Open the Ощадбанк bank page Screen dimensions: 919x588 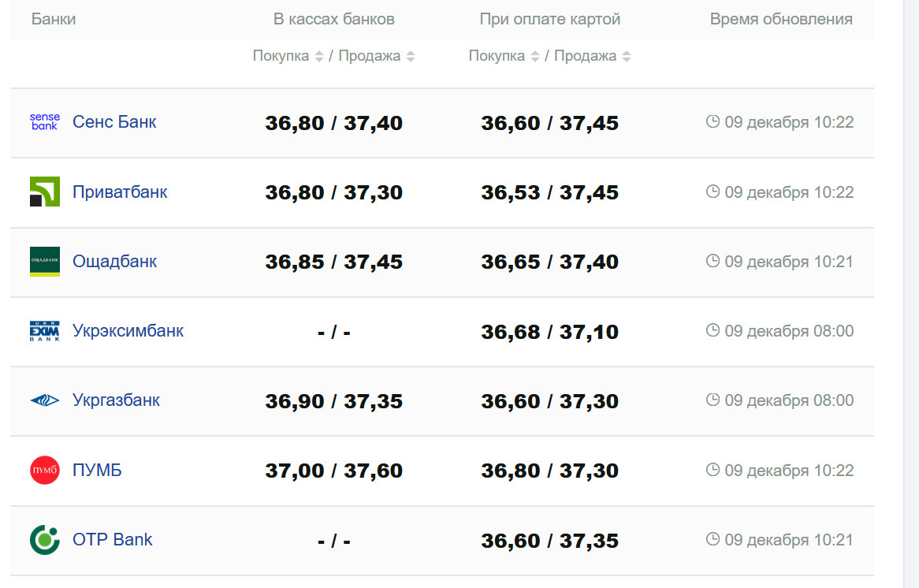tap(114, 262)
